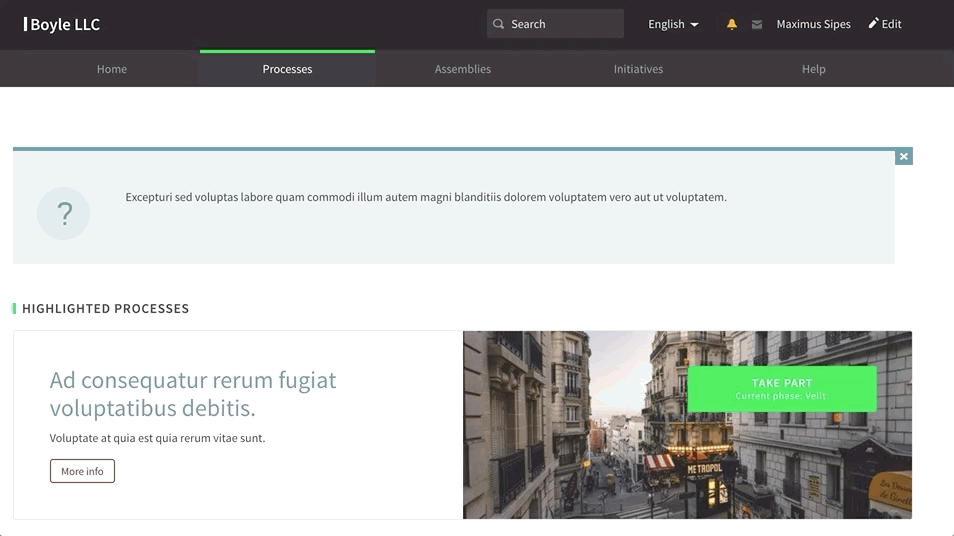Screen dimensions: 954x536
Task: Focus the Search input field
Action: [x=563, y=24]
